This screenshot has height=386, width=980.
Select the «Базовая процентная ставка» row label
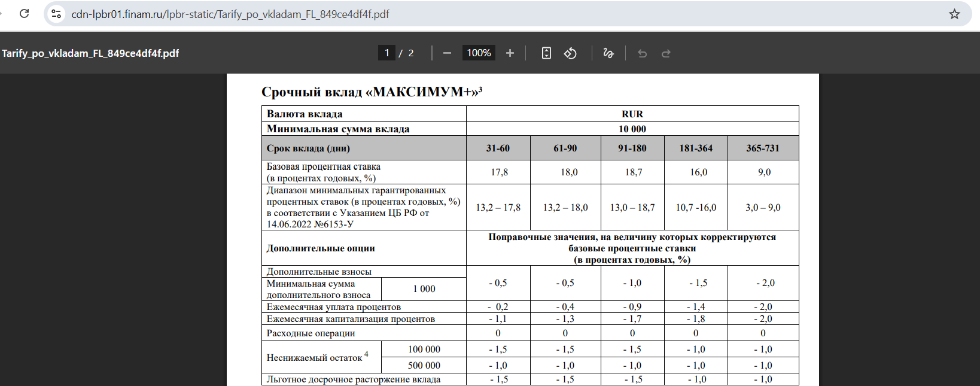pos(324,172)
